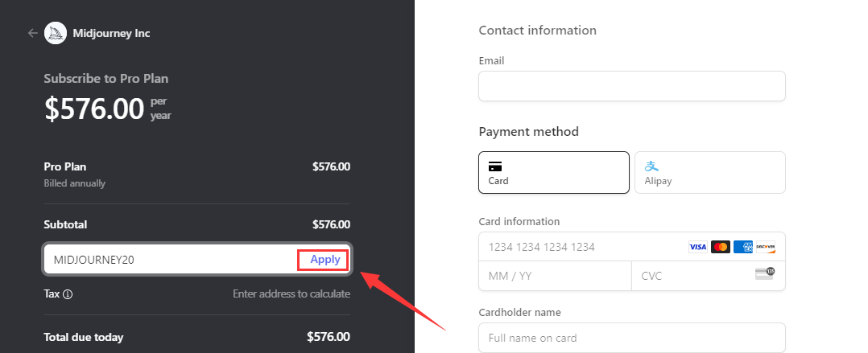868x353 pixels.
Task: Click the Alipay logo icon
Action: pyautogui.click(x=651, y=166)
